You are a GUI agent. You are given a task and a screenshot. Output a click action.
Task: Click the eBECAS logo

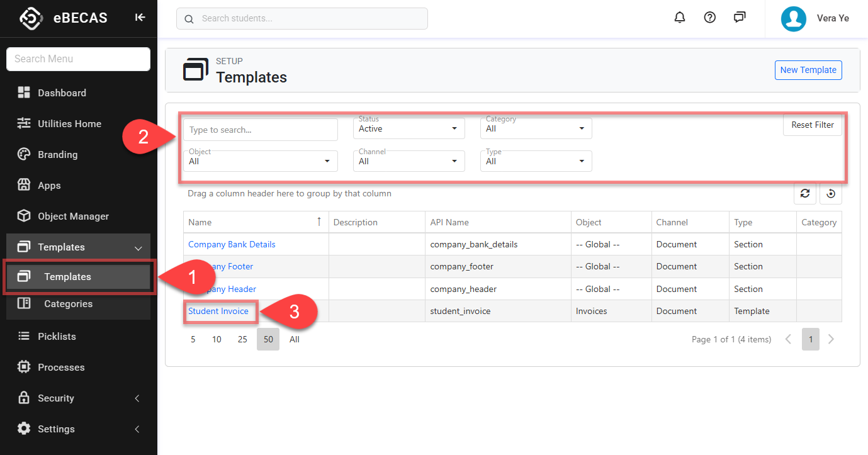click(x=31, y=18)
